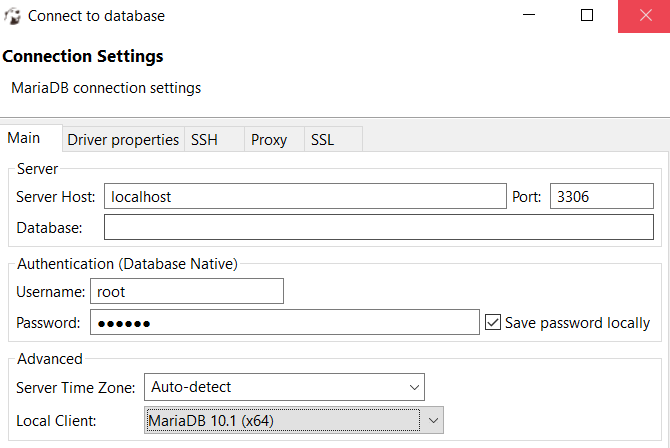
Task: Focus the Username field containing root
Action: (187, 291)
